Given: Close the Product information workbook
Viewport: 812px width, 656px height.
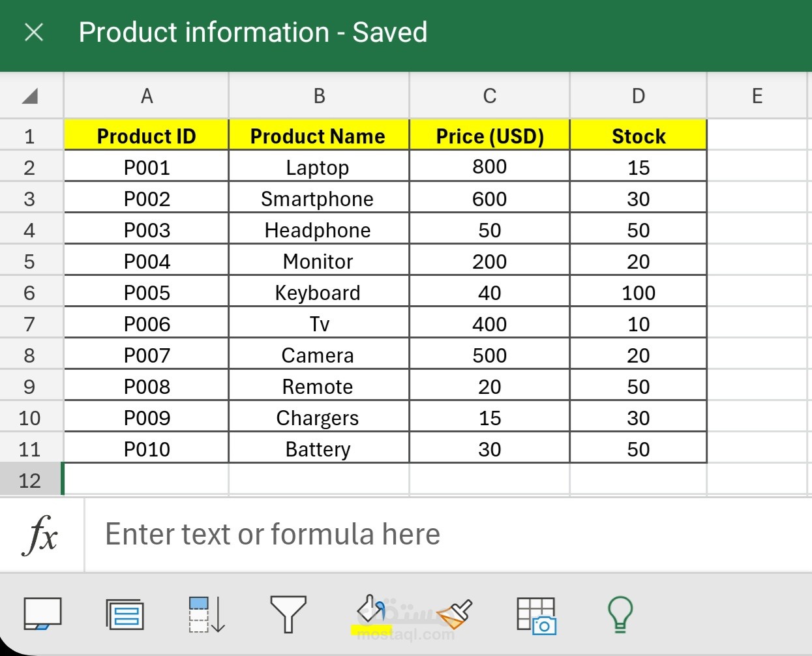Looking at the screenshot, I should coord(34,32).
